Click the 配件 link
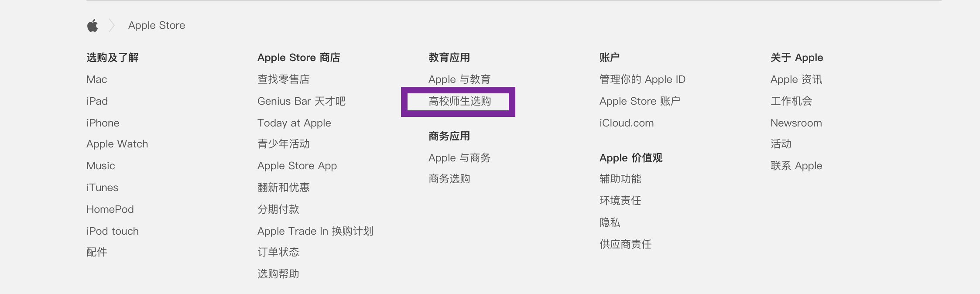 [x=96, y=252]
